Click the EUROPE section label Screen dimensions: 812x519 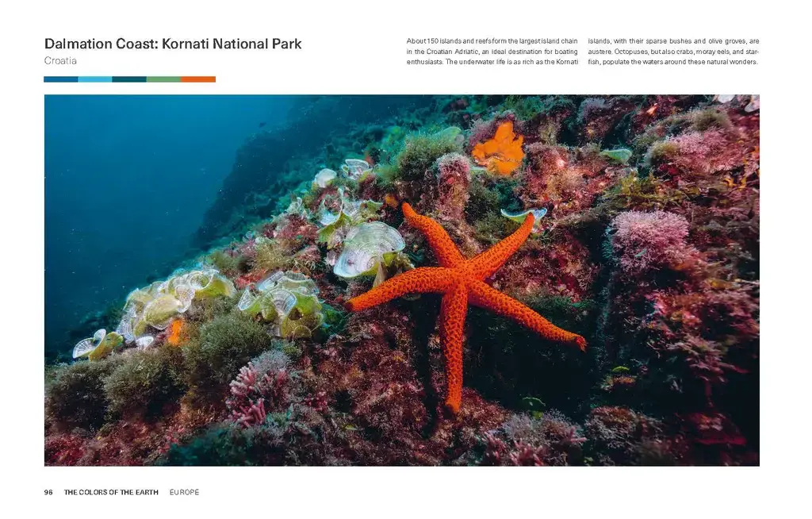(x=184, y=492)
